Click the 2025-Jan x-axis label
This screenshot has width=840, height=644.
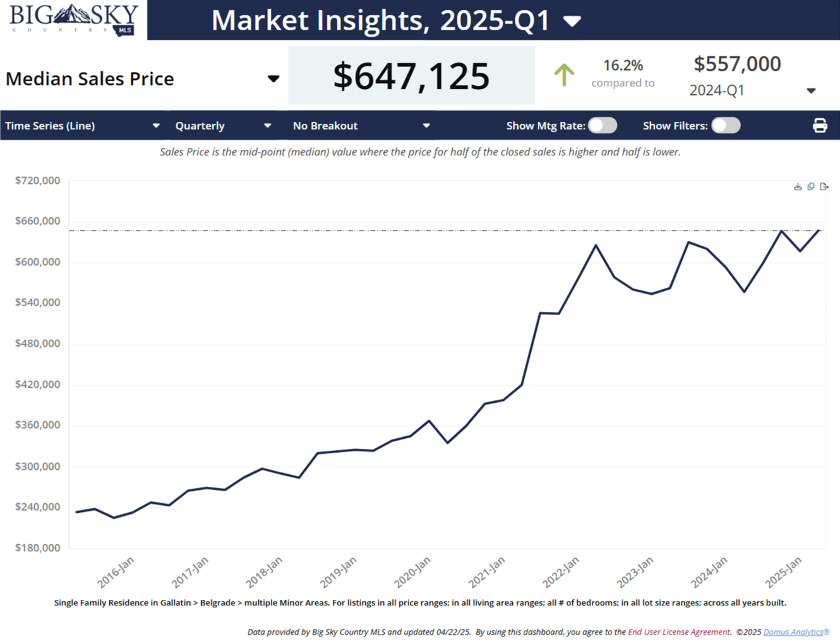click(x=784, y=572)
